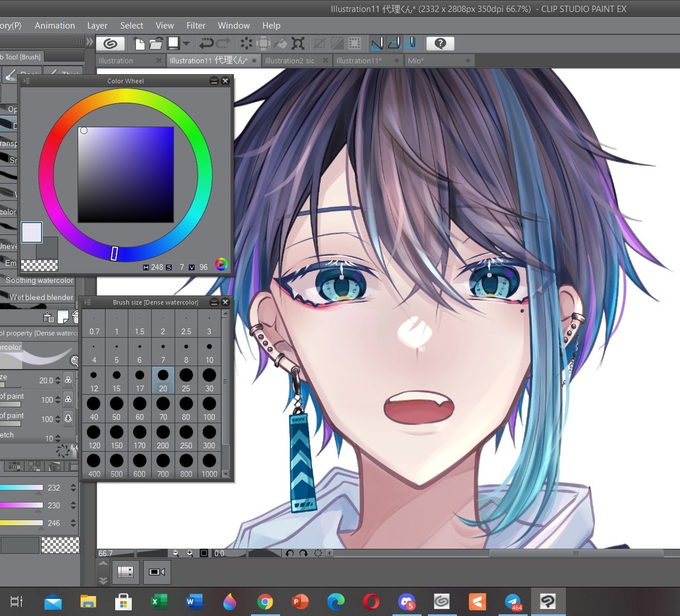Screen dimensions: 680x616
Task: Open CLIP STUDIO launcher from toolbar
Action: click(x=110, y=43)
